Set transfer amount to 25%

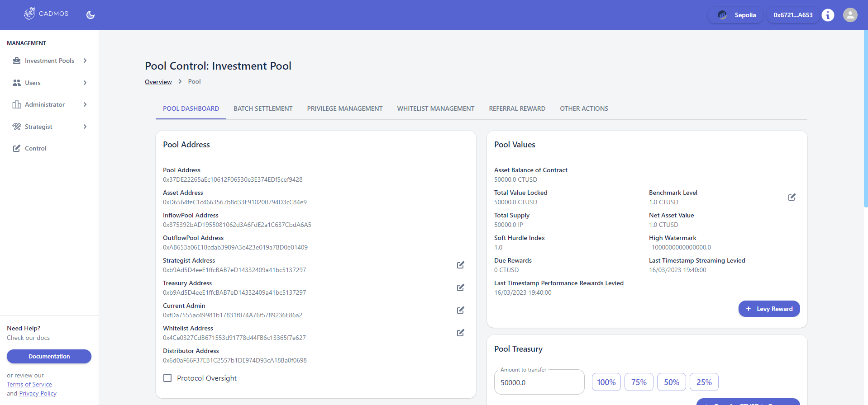click(704, 382)
